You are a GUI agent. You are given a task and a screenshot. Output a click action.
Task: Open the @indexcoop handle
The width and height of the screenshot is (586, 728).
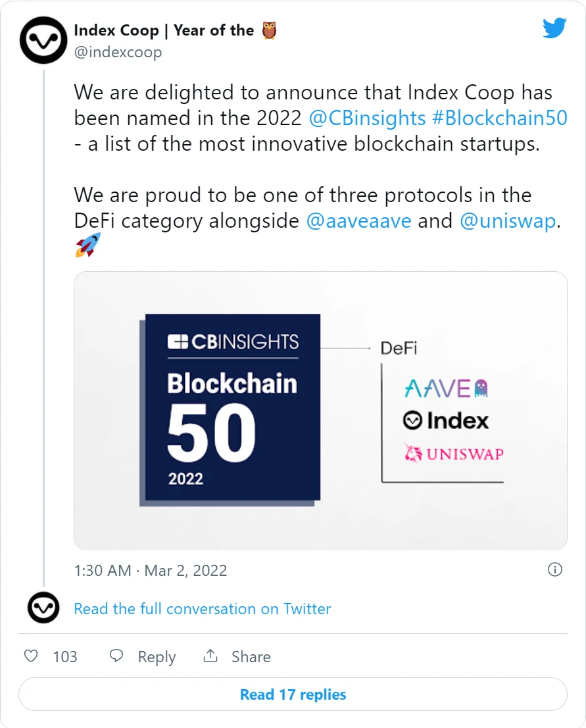pyautogui.click(x=118, y=52)
